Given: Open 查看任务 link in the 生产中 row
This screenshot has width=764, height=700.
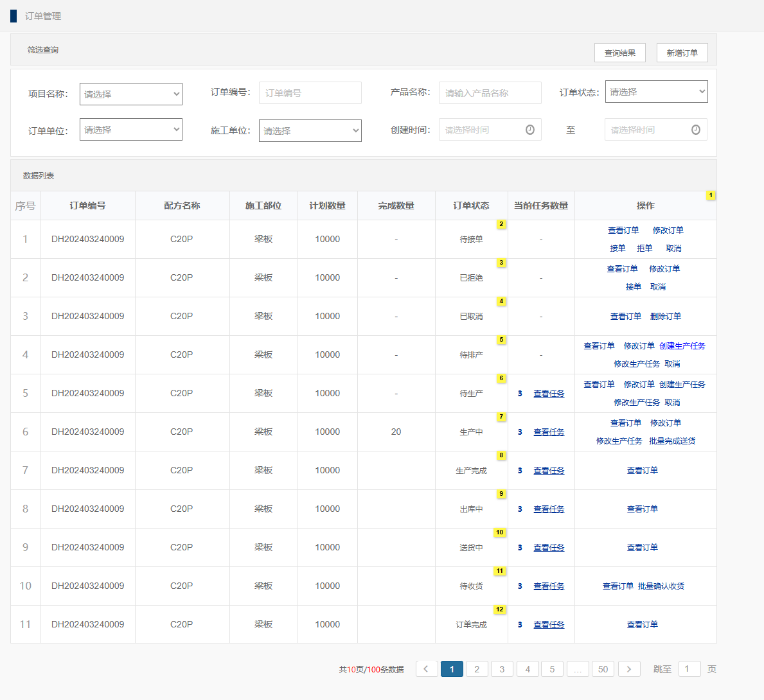Looking at the screenshot, I should click(549, 432).
